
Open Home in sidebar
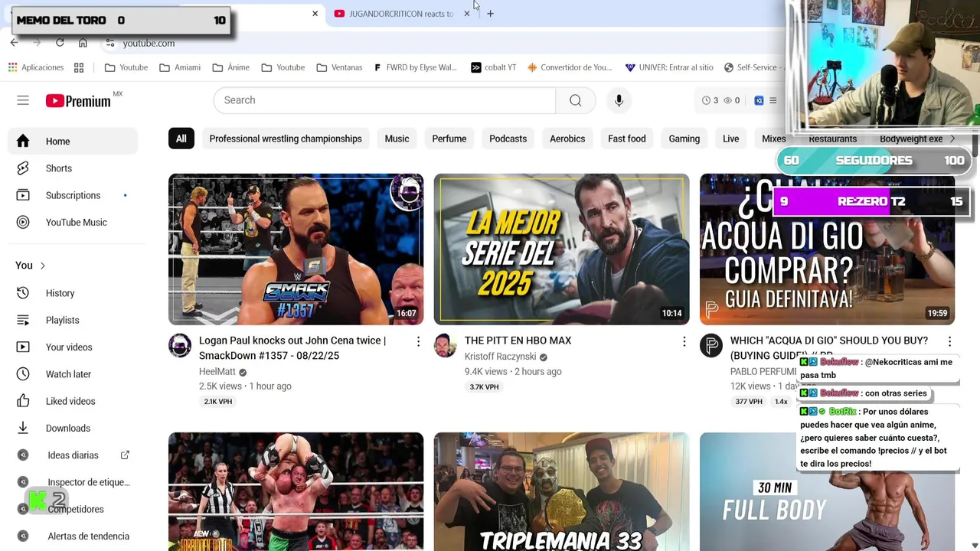(73, 142)
